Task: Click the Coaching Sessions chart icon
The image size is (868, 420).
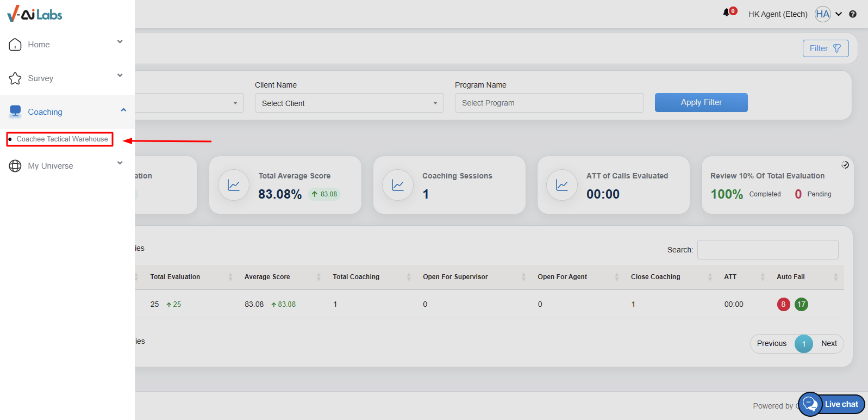Action: (398, 186)
